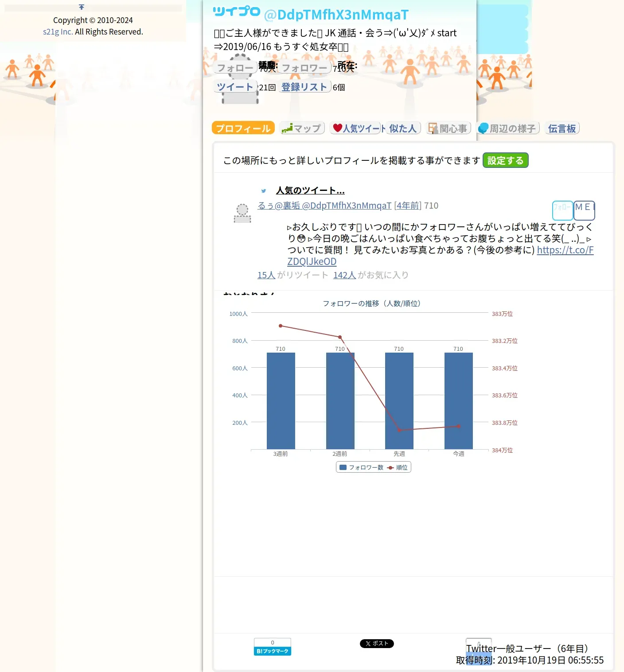Image resolution: width=624 pixels, height=672 pixels.
Task: Click the ME button on the tweet
Action: [584, 210]
